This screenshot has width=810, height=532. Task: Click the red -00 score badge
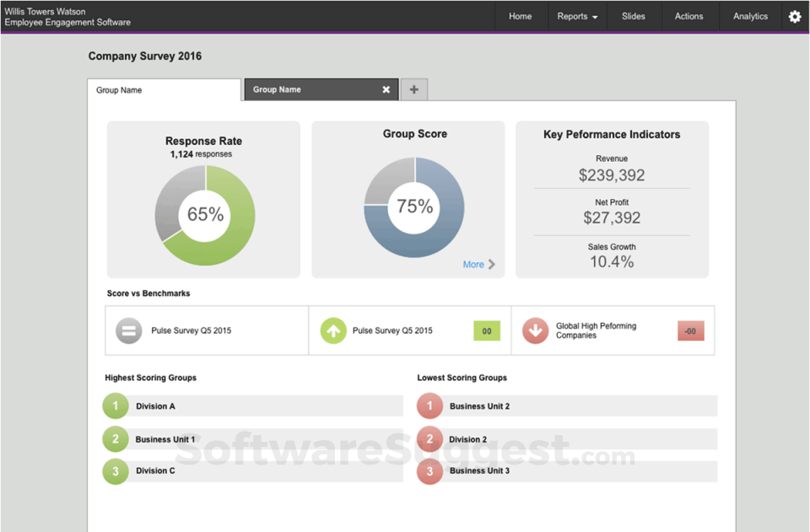pyautogui.click(x=690, y=330)
